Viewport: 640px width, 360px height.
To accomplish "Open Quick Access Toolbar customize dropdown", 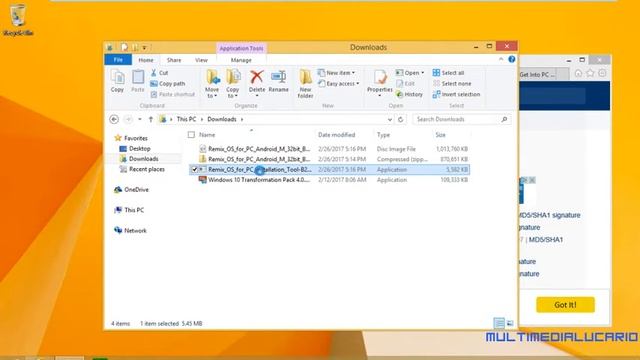I will pos(144,48).
